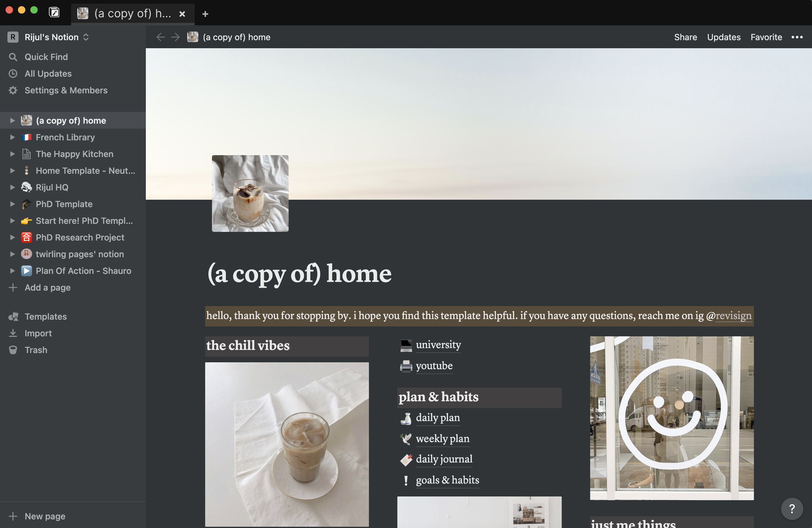Open Settings & Members
812x528 pixels.
click(x=66, y=90)
